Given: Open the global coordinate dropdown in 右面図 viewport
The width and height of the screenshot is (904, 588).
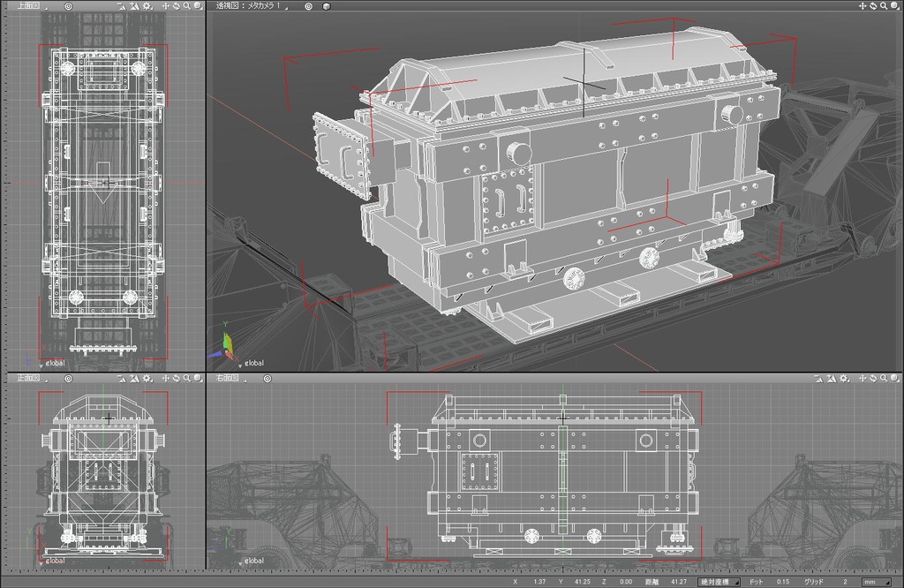Looking at the screenshot, I should [x=252, y=561].
